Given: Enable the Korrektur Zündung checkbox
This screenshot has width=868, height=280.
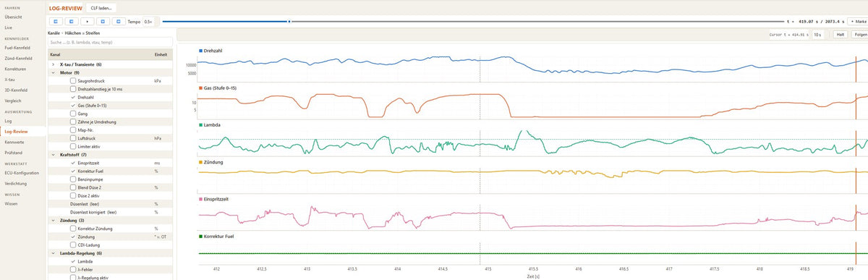Looking at the screenshot, I should (x=73, y=228).
